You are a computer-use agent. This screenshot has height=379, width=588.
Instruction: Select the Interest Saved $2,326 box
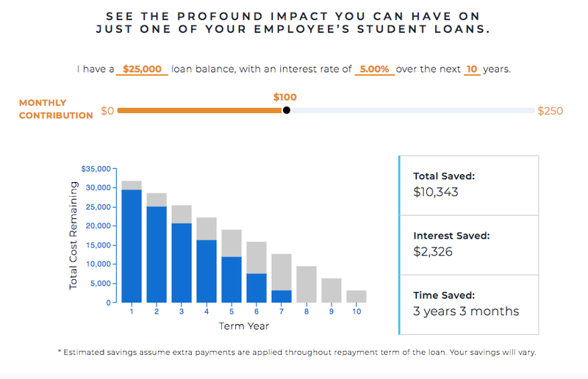[x=469, y=245]
